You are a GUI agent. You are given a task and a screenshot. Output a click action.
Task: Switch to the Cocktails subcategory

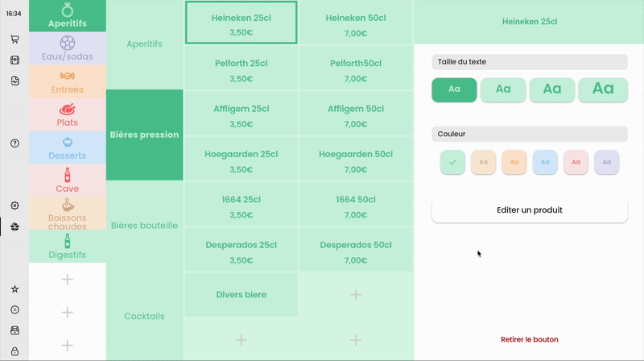pyautogui.click(x=144, y=317)
